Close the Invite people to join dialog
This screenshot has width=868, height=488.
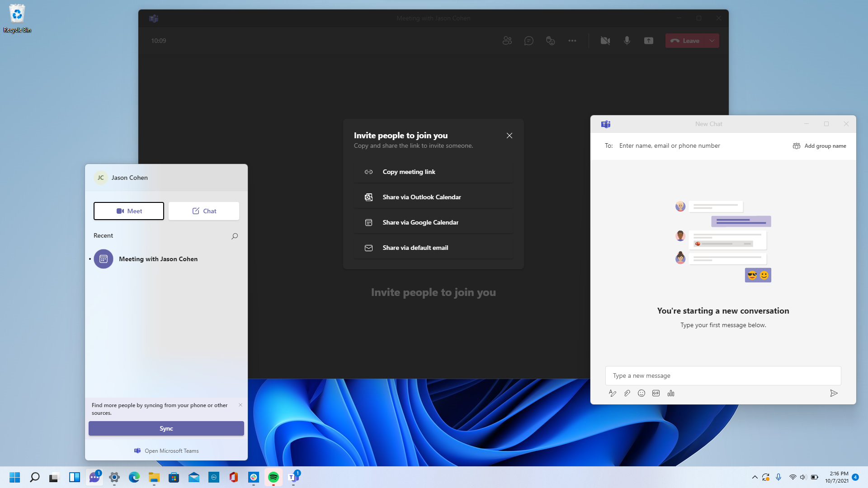pyautogui.click(x=509, y=135)
